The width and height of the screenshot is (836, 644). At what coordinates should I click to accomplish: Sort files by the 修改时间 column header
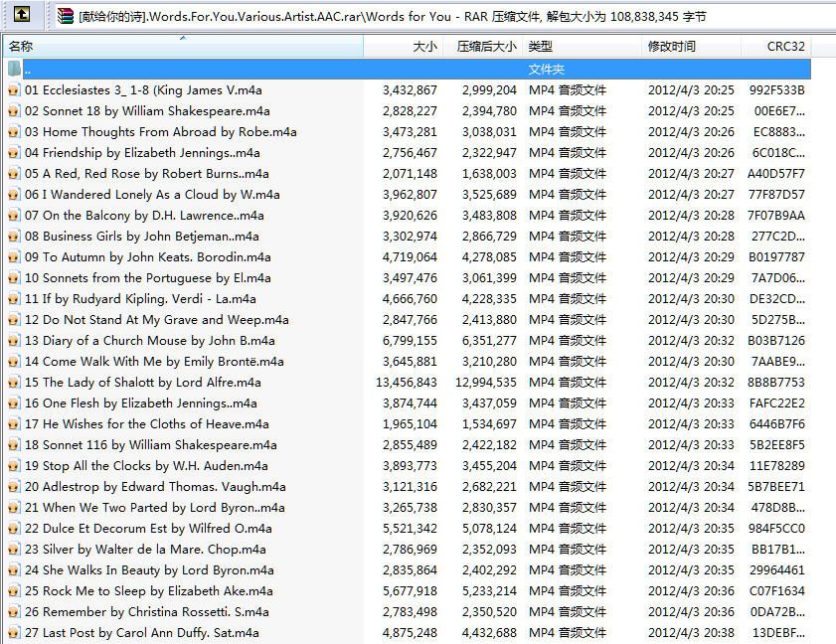click(x=692, y=47)
